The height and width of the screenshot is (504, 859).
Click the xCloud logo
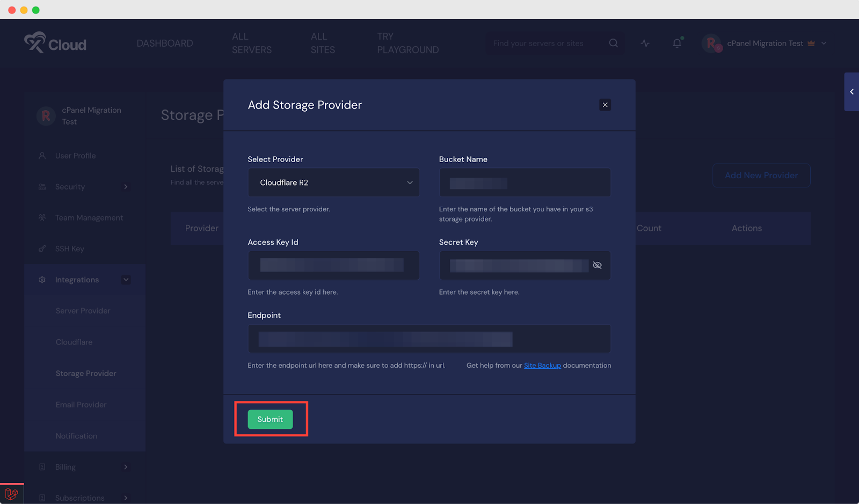pos(55,43)
